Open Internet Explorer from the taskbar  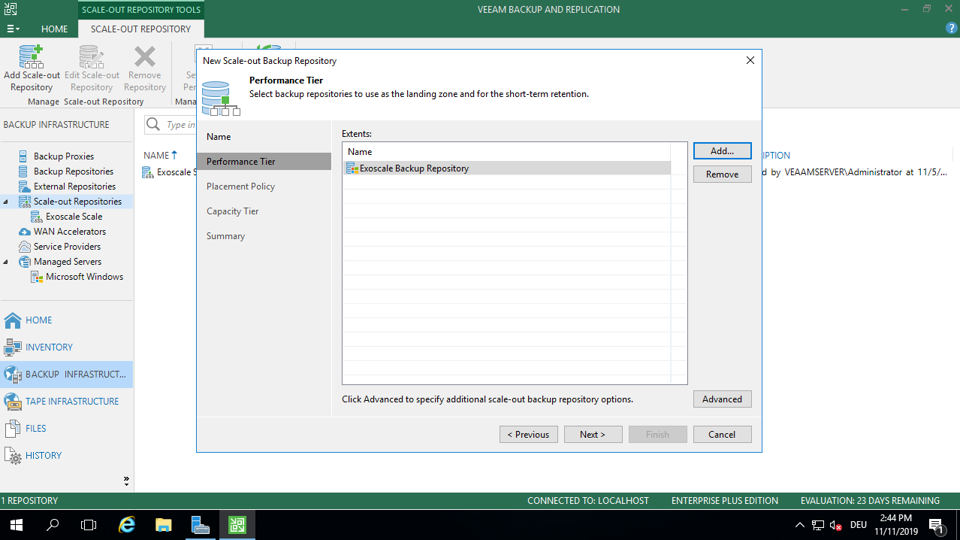click(127, 525)
